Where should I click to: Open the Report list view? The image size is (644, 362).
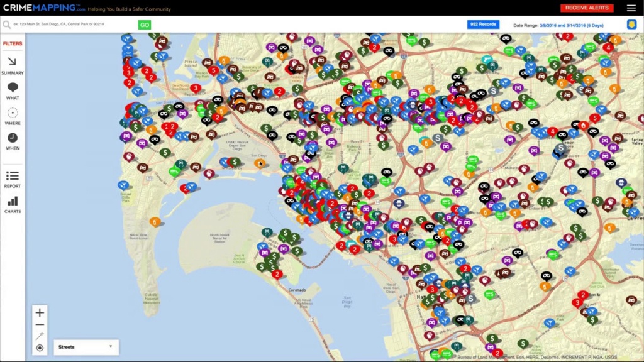coord(12,178)
